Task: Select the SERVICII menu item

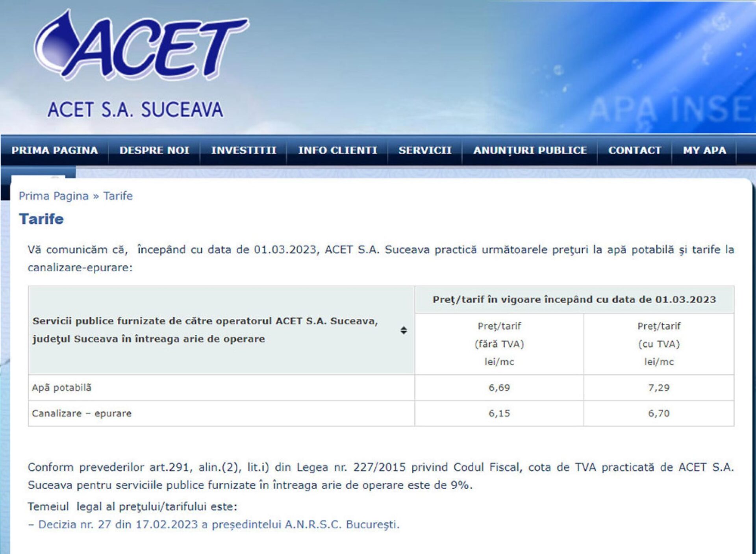Action: (x=425, y=150)
